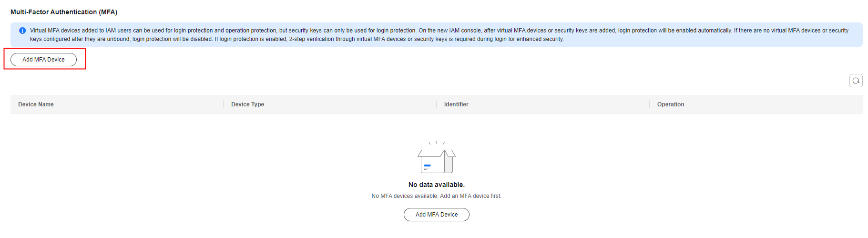The image size is (868, 238).
Task: Click the Multi-Factor Authentication (MFA) heading
Action: point(64,12)
